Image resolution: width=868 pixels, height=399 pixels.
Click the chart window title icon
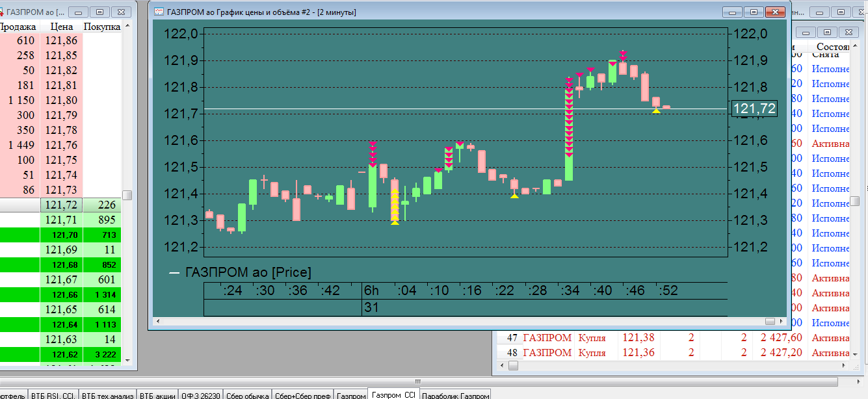pos(158,12)
